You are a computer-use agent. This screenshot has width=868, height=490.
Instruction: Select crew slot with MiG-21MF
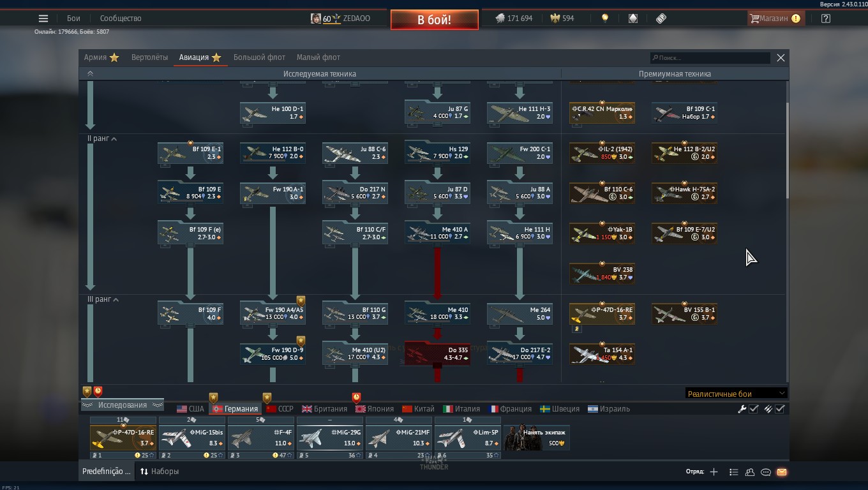point(399,438)
